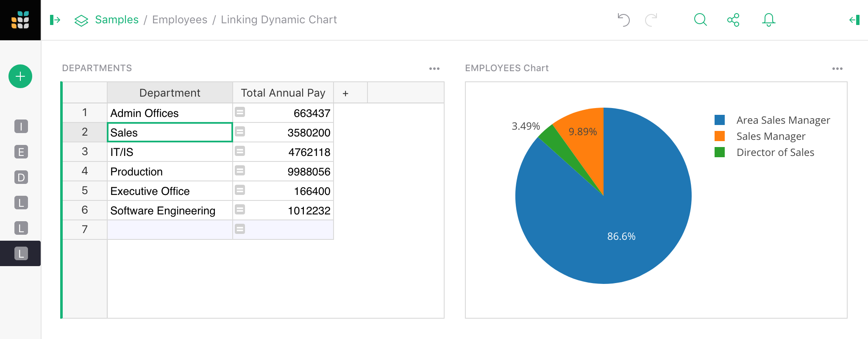Expand the left navigation panel
Image resolution: width=868 pixels, height=339 pixels.
coord(55,20)
